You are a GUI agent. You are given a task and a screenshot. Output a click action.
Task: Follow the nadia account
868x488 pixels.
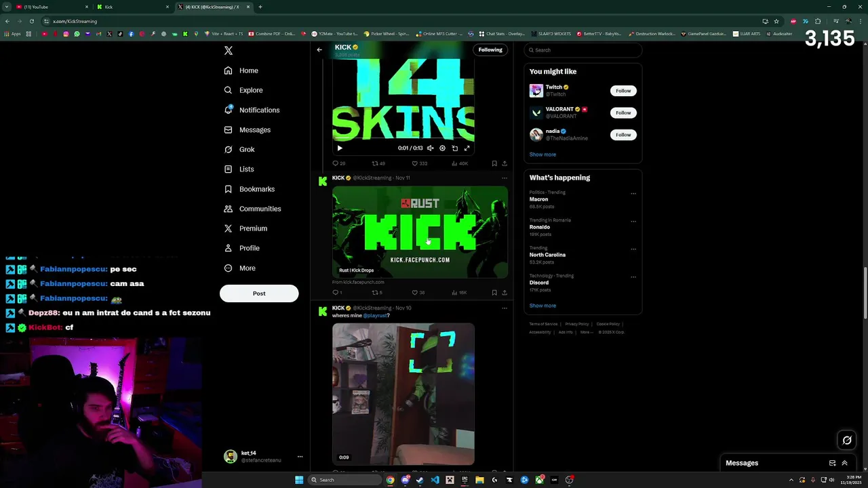pos(623,134)
